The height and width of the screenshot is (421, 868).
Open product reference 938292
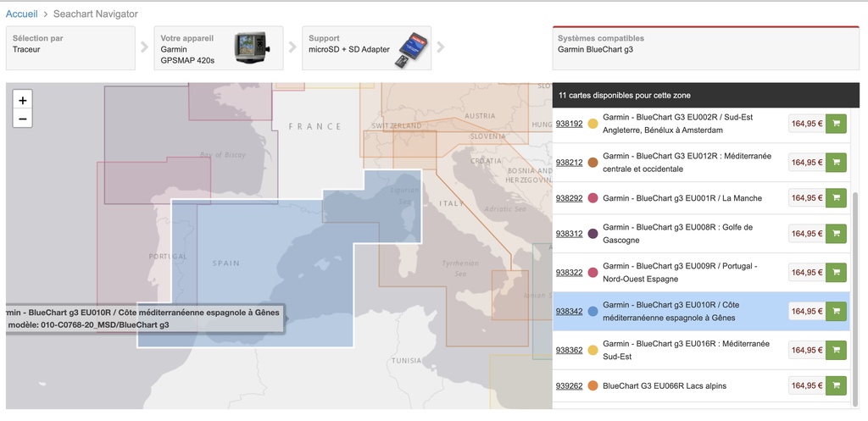(x=569, y=198)
